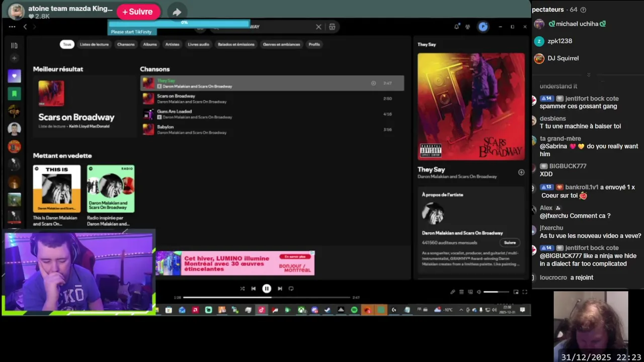Viewport: 644px width, 362px height.
Task: Share the stream with the arrow icon
Action: pyautogui.click(x=177, y=12)
